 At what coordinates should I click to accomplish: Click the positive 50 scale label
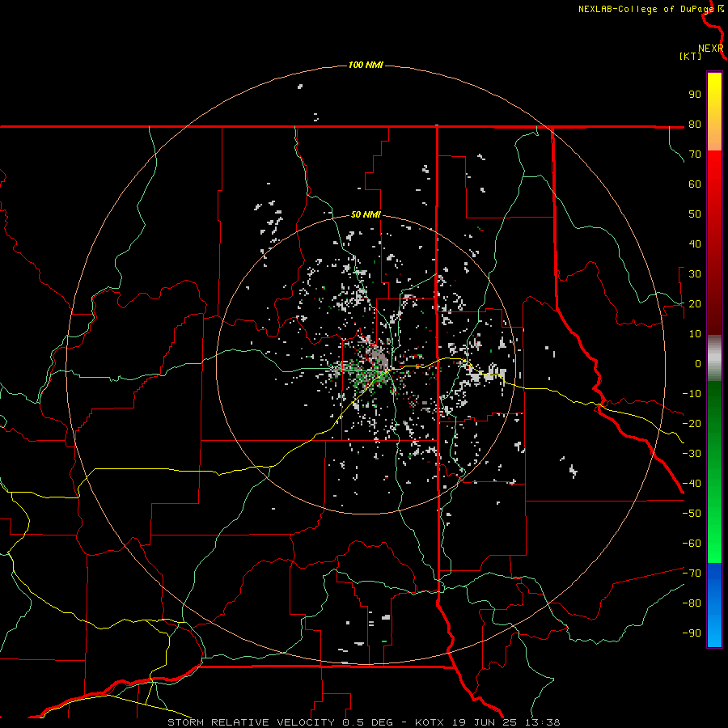click(695, 214)
